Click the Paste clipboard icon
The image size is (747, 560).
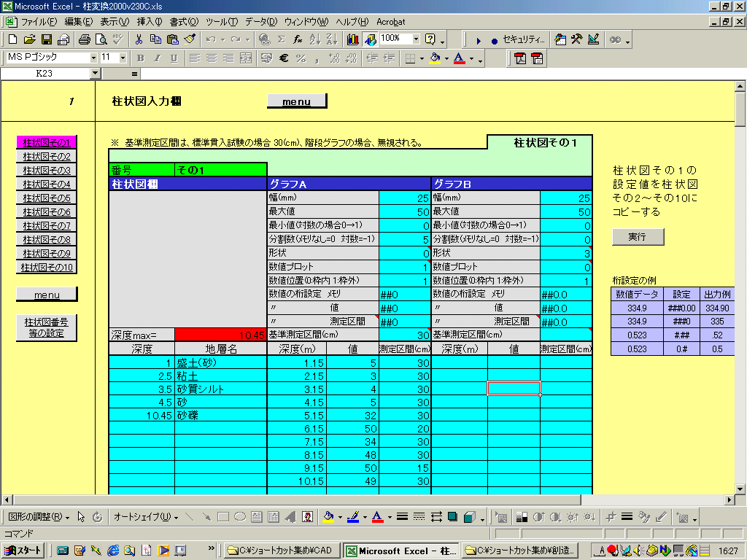[172, 39]
